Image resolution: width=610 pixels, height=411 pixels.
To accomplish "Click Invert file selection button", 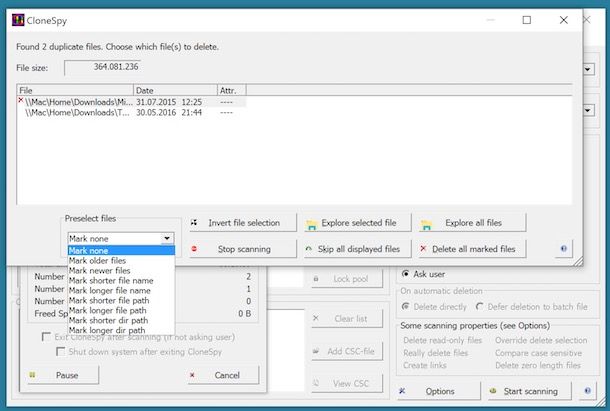I will 243,223.
